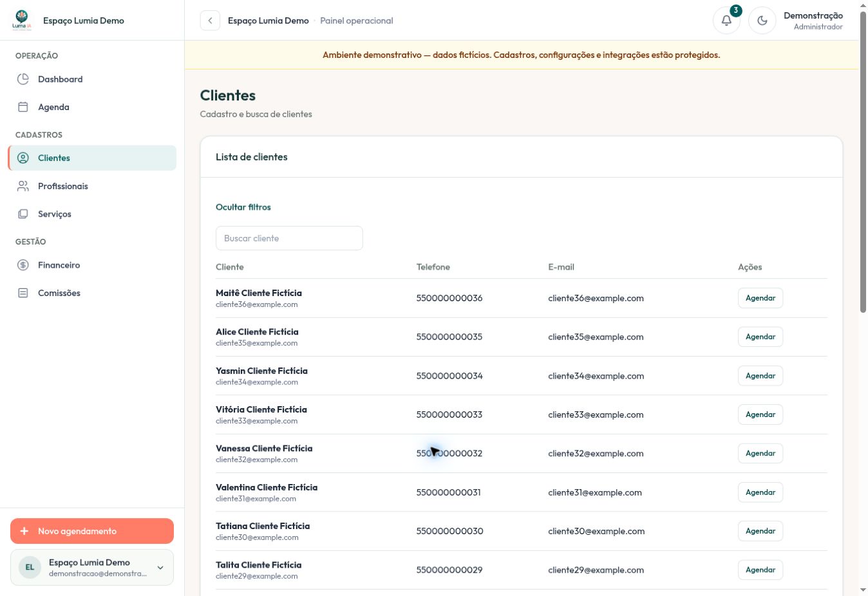This screenshot has width=868, height=596.
Task: Open Financeiro in the sidebar
Action: point(92,265)
